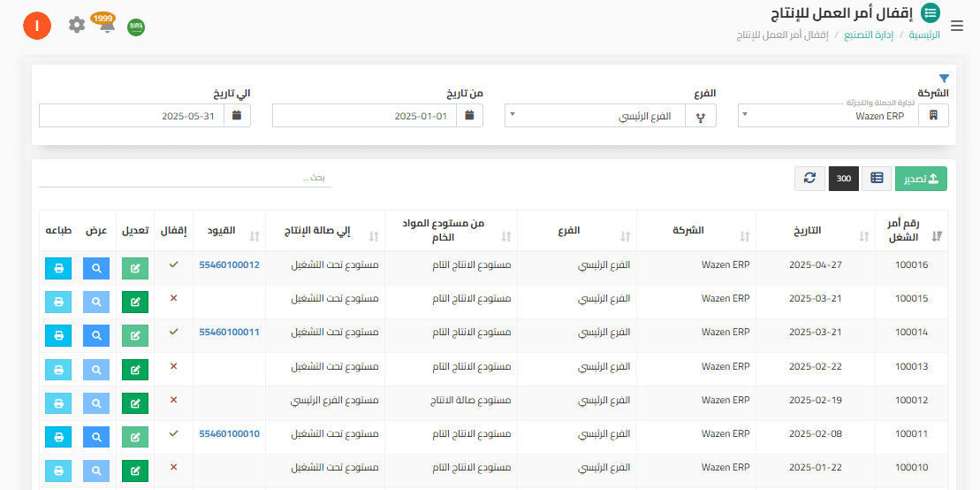This screenshot has width=980, height=490.
Task: Open the hamburger sidebar menu
Action: (x=958, y=26)
